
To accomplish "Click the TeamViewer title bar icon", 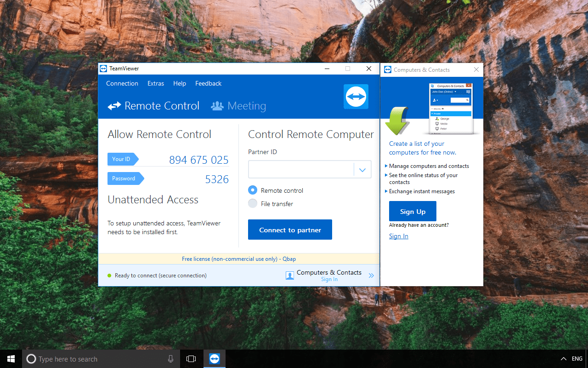I will pyautogui.click(x=103, y=69).
